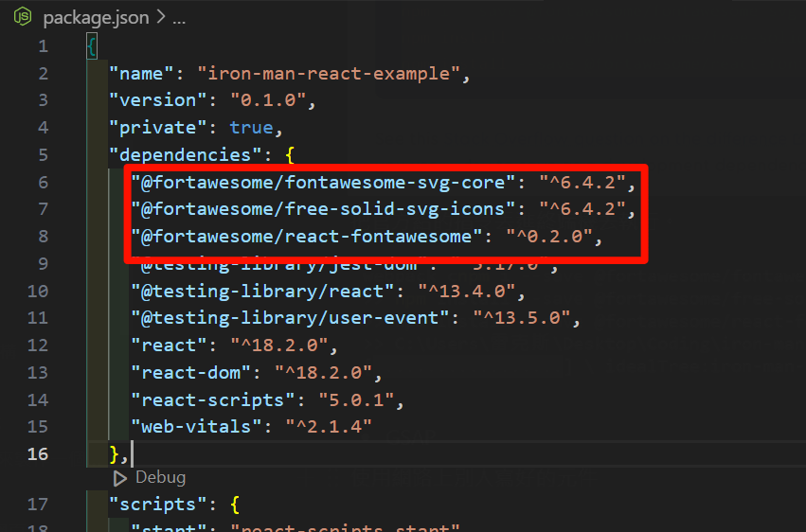
Task: Click opening brace after "dependencies"
Action: [x=290, y=155]
